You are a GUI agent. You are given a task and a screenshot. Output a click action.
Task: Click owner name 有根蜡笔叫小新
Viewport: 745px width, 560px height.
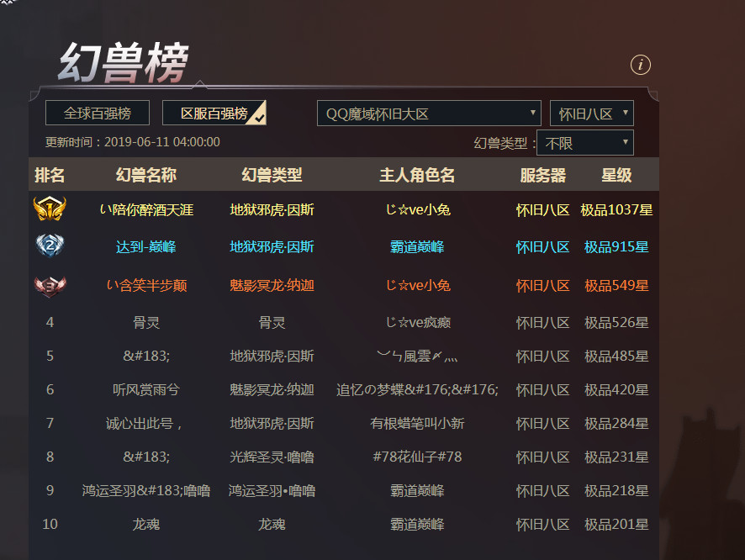pos(417,423)
